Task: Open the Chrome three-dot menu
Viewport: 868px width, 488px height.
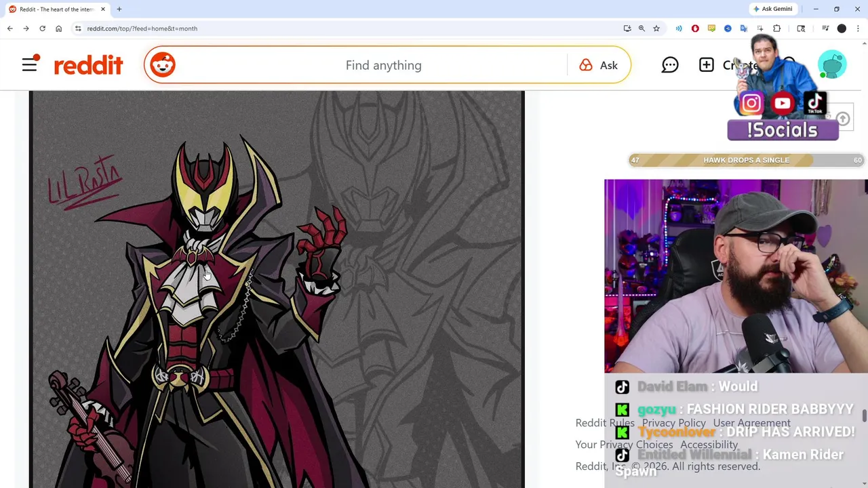Action: (x=858, y=28)
